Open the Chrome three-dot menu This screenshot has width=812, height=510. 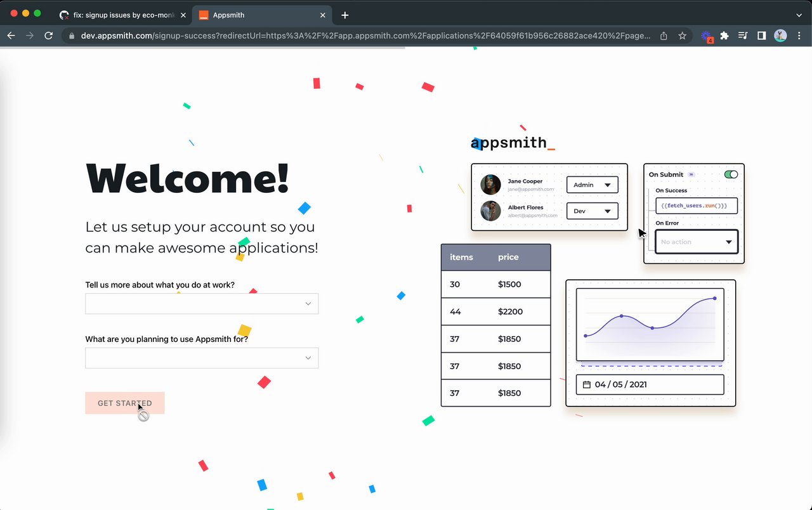[x=799, y=36]
